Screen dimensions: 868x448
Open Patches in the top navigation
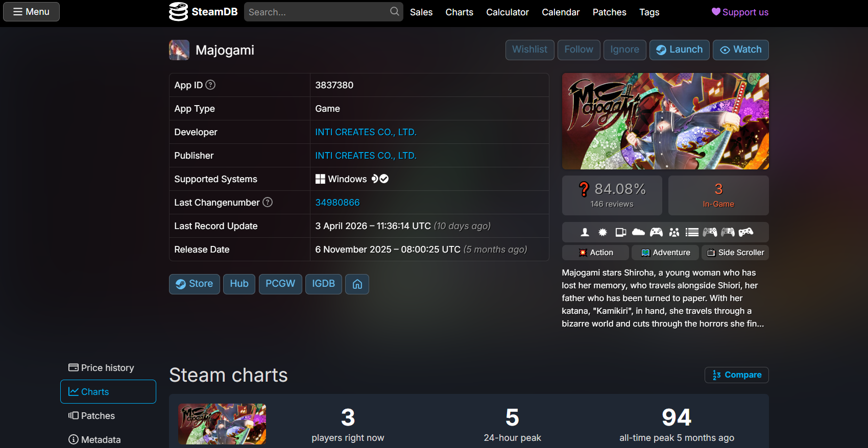610,12
